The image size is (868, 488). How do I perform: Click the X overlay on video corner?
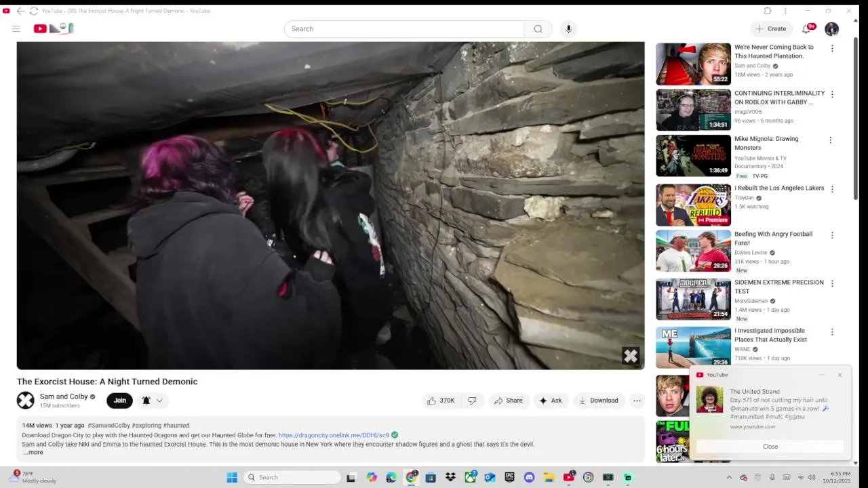click(630, 356)
